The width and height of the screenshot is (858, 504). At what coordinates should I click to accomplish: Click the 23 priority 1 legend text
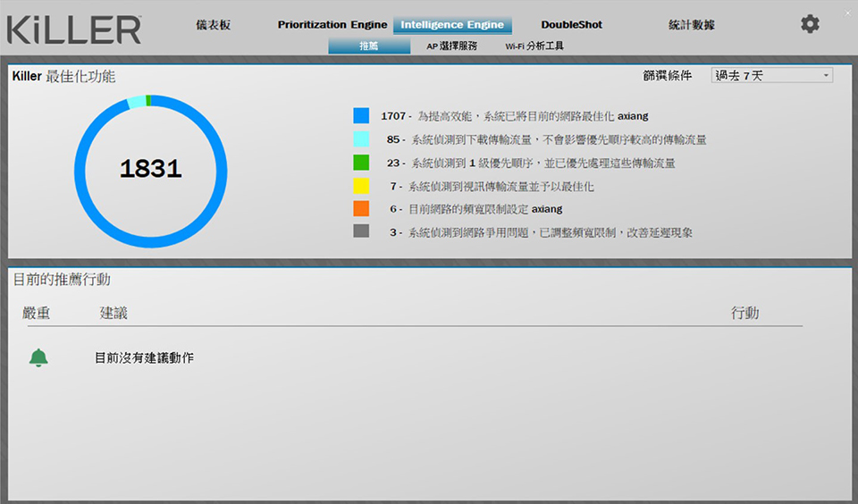coord(531,163)
